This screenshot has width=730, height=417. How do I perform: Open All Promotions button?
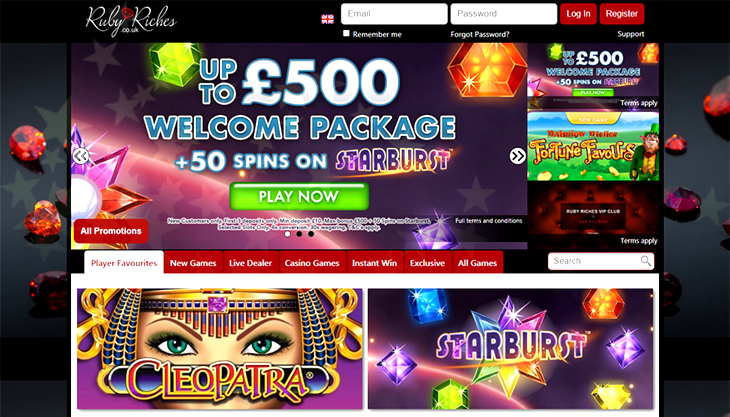tap(111, 231)
